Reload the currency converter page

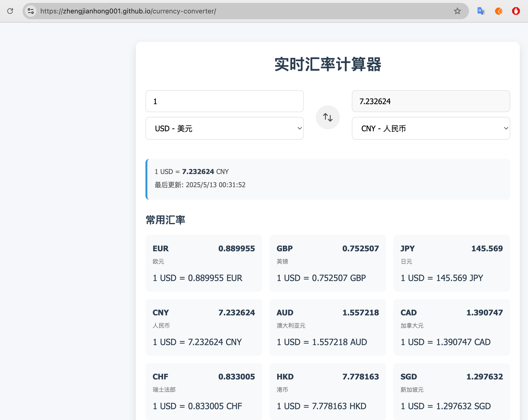(x=10, y=11)
